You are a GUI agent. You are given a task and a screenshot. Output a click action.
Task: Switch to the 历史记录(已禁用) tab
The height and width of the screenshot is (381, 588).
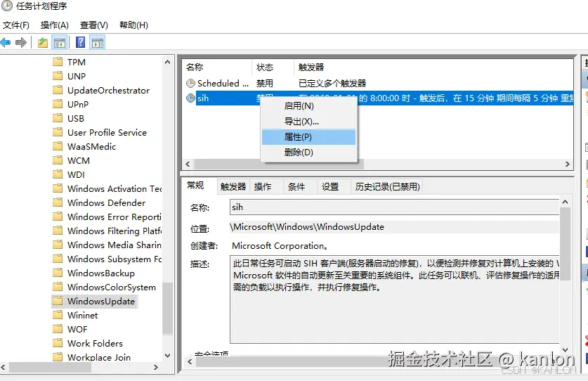[387, 186]
